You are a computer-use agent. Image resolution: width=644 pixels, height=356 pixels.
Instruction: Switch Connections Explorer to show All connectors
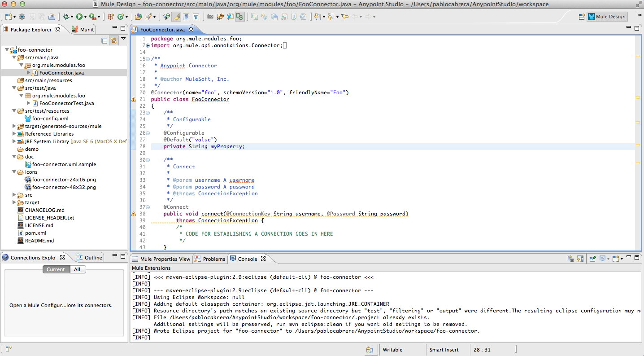coord(77,269)
